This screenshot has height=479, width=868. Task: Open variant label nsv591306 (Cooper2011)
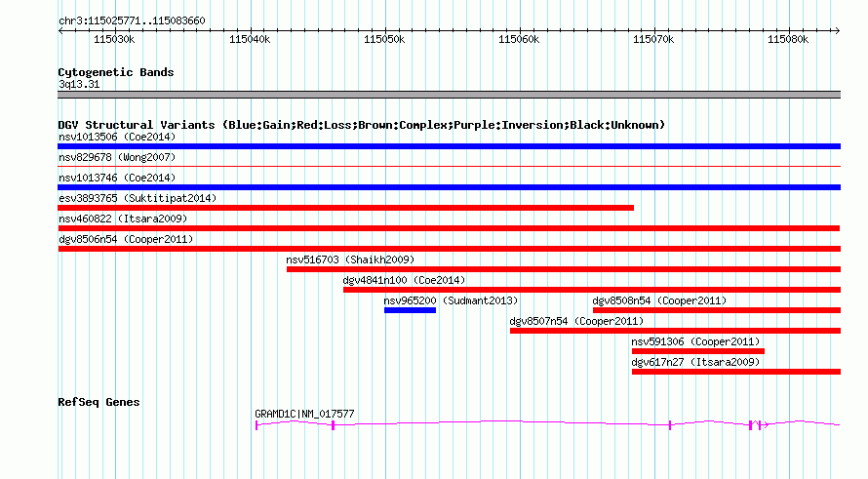pyautogui.click(x=695, y=341)
